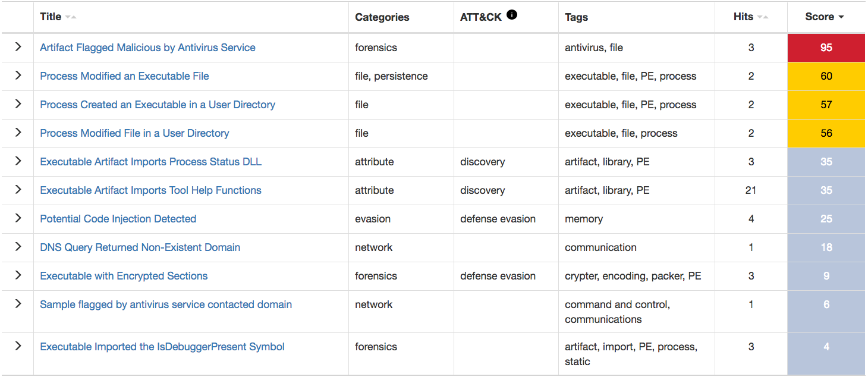Viewport: 868px width, 383px height.
Task: Open Sample flagged by antivirus service contacted domain
Action: [x=166, y=304]
